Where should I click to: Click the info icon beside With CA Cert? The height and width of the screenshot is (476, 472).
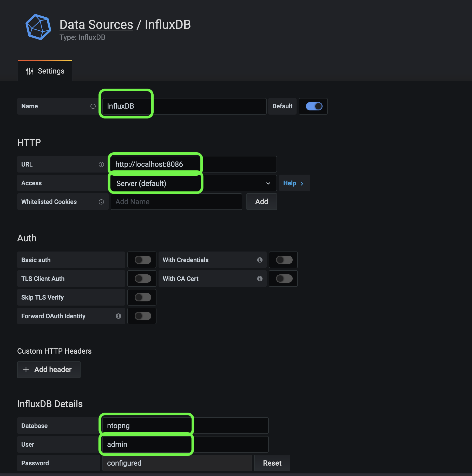pos(260,279)
